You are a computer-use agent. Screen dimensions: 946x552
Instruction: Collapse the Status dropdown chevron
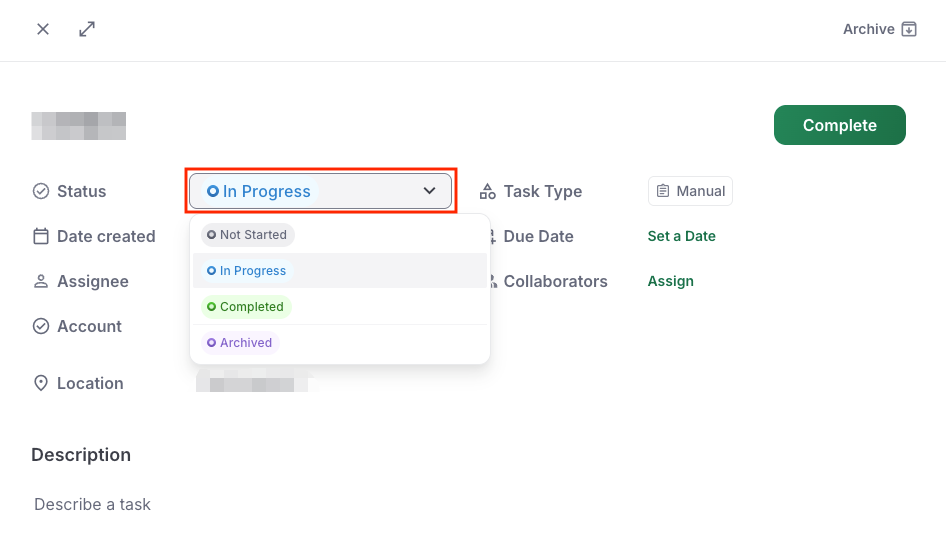(x=429, y=191)
